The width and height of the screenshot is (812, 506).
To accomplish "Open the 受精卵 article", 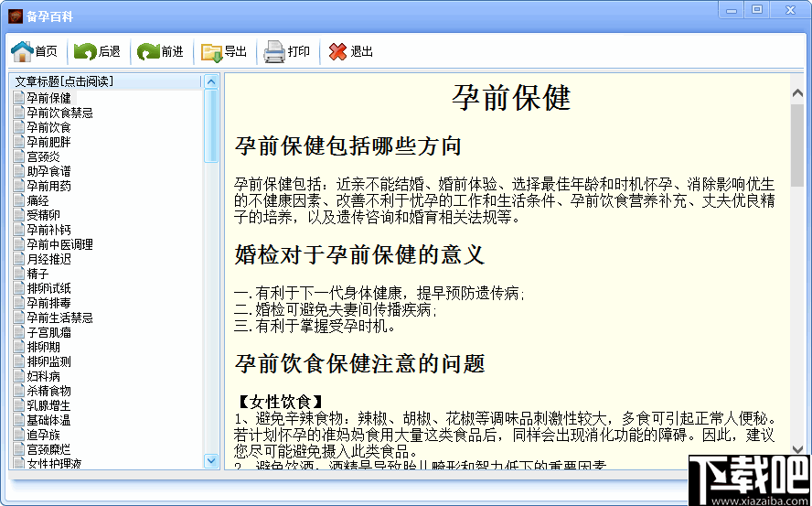I will pos(44,215).
